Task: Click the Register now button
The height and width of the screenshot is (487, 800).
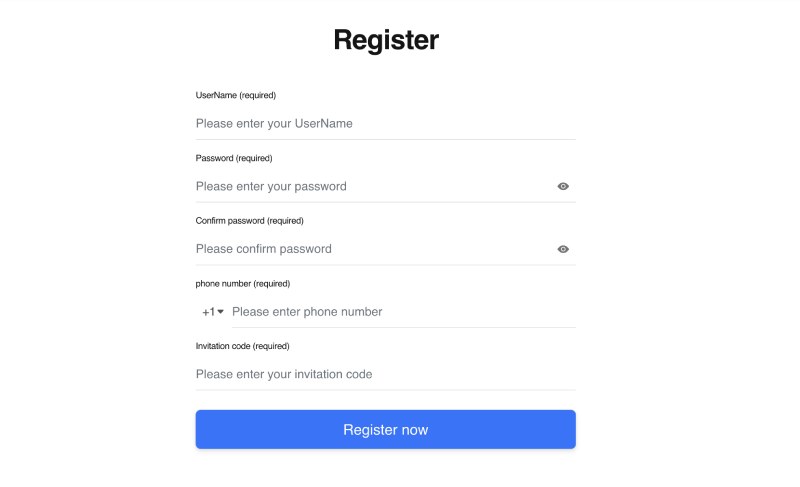Action: 385,430
